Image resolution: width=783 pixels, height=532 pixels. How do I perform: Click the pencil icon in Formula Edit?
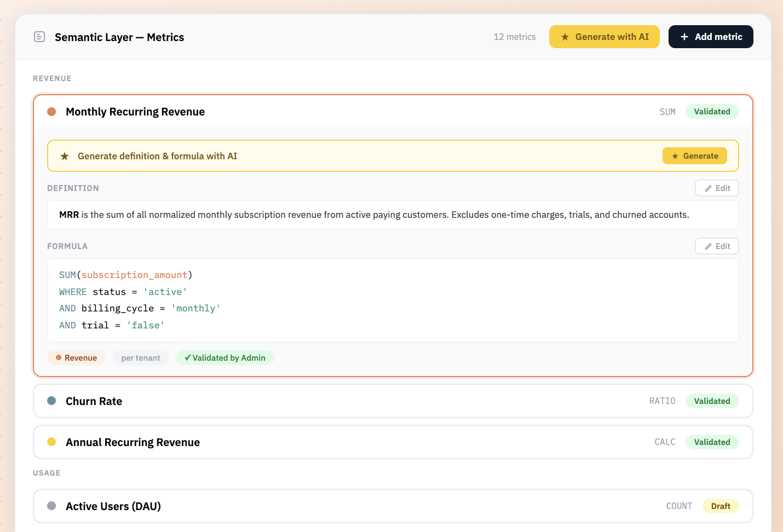click(x=708, y=246)
